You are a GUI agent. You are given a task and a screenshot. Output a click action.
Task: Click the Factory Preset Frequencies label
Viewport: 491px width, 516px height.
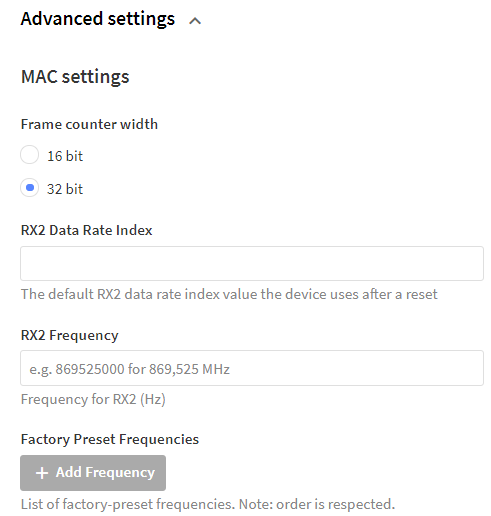point(110,439)
